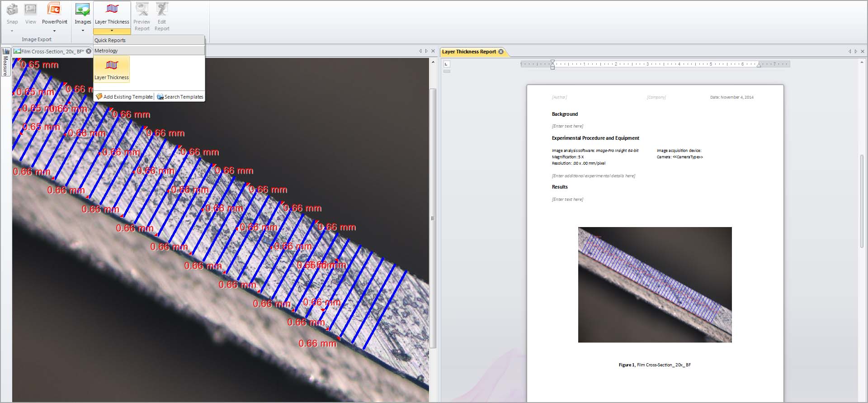Open the Measure side panel
The height and width of the screenshot is (403, 868).
click(5, 62)
